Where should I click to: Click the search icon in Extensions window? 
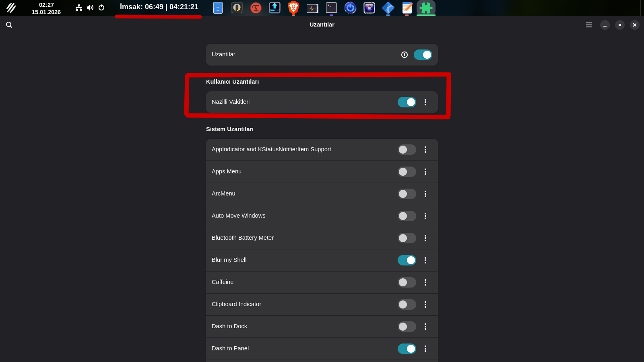9,25
